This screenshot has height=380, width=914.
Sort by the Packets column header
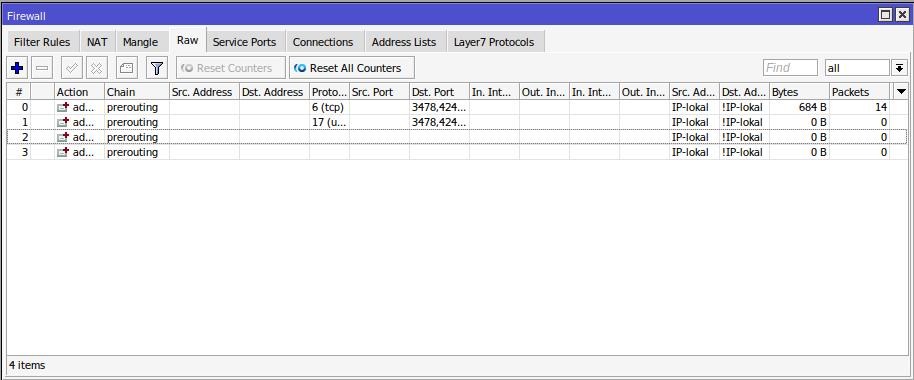click(860, 92)
